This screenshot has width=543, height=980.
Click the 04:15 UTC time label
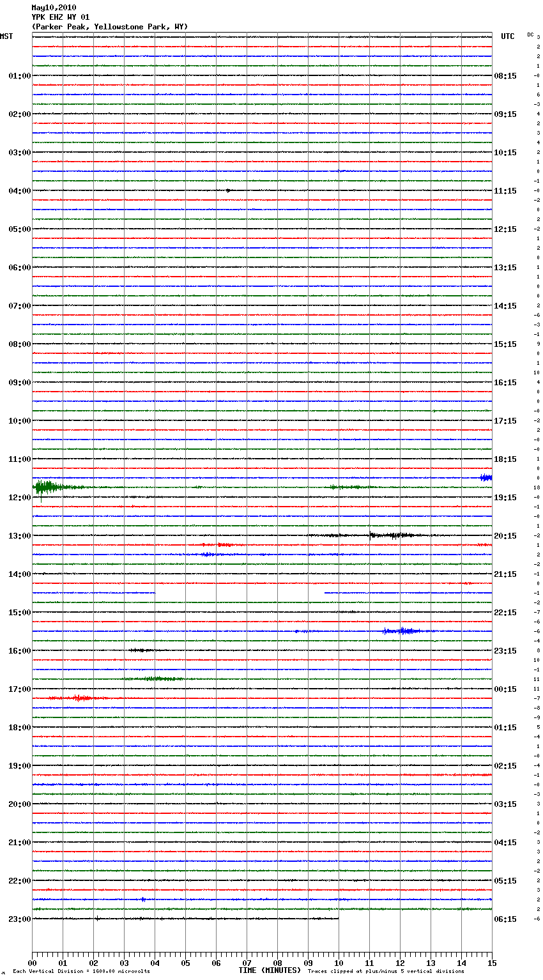(x=505, y=843)
